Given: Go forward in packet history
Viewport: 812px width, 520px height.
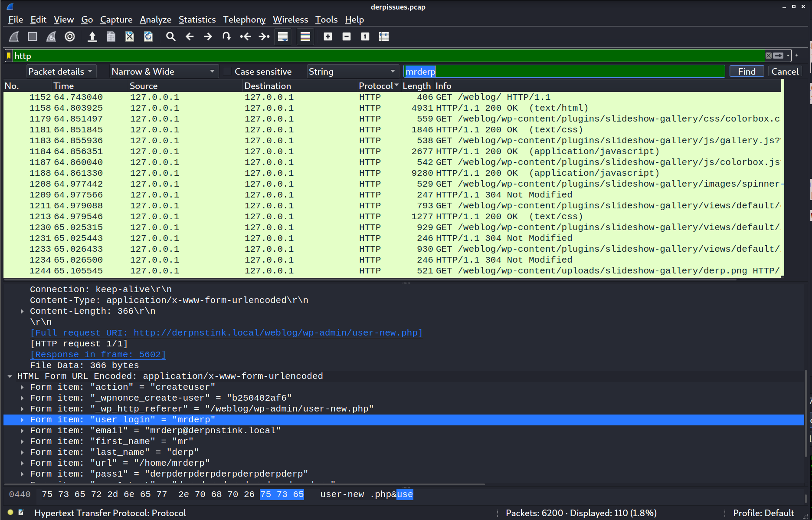Looking at the screenshot, I should pos(208,37).
